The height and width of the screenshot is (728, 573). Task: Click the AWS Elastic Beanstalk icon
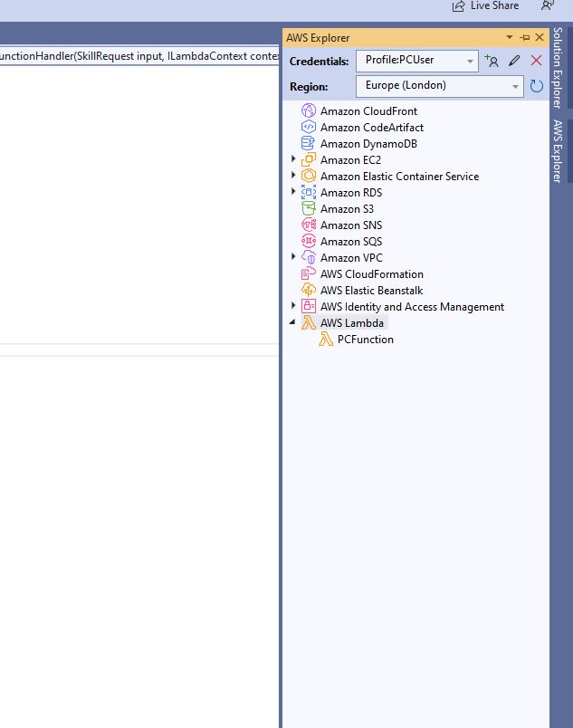pyautogui.click(x=309, y=290)
